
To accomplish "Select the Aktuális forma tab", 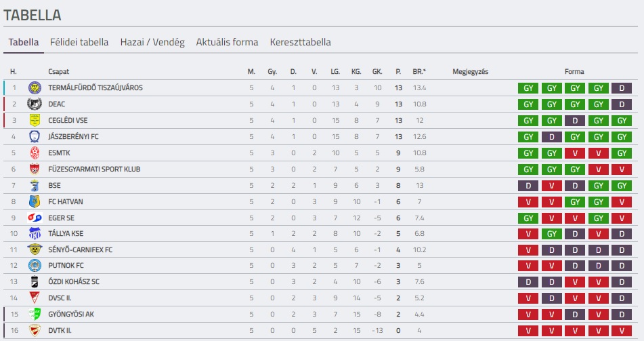I will coord(227,42).
